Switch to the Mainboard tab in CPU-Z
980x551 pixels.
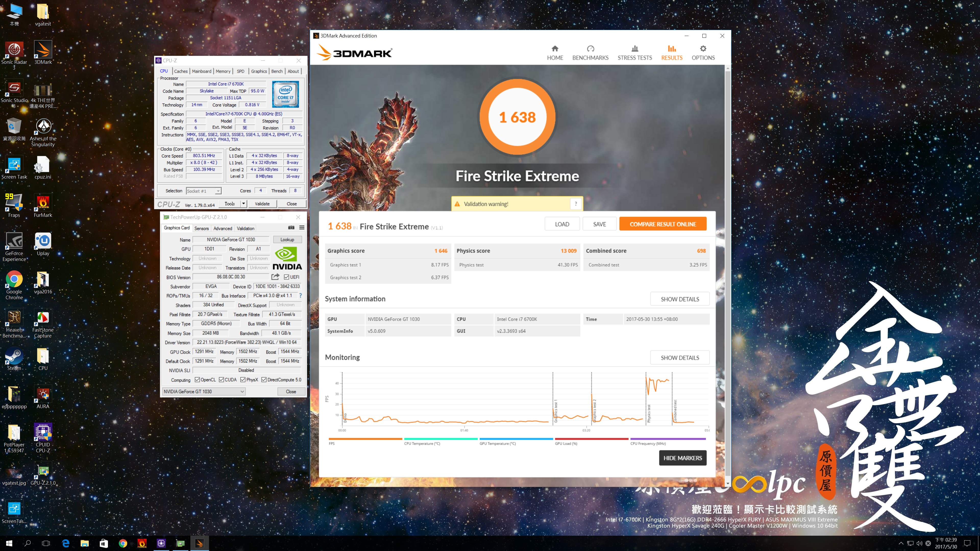201,71
